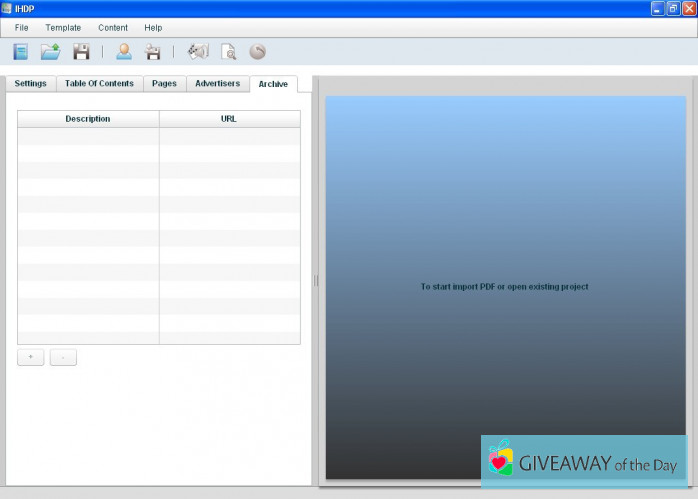
Task: Click the new project book icon
Action: click(x=20, y=52)
